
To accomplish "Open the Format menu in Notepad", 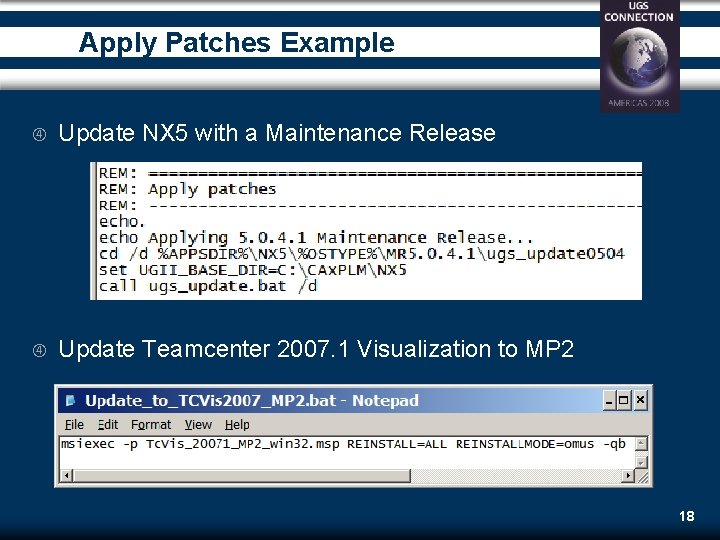I will [x=151, y=425].
